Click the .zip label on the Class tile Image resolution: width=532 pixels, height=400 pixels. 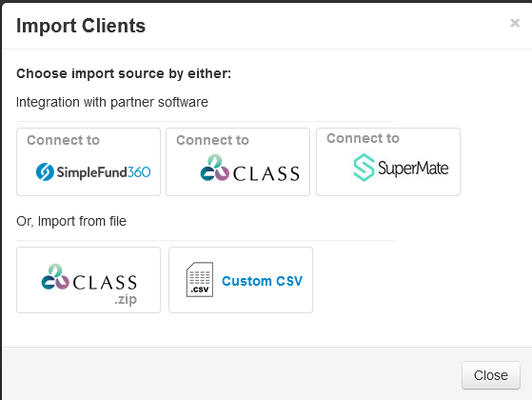coord(126,299)
